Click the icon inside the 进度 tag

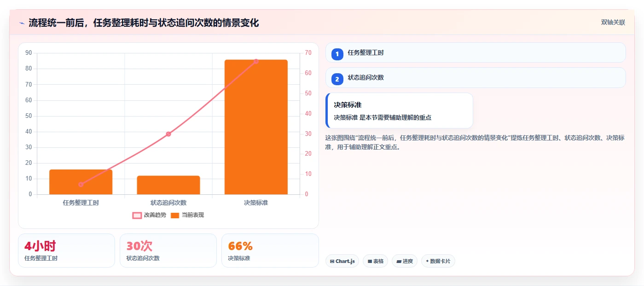pos(399,261)
